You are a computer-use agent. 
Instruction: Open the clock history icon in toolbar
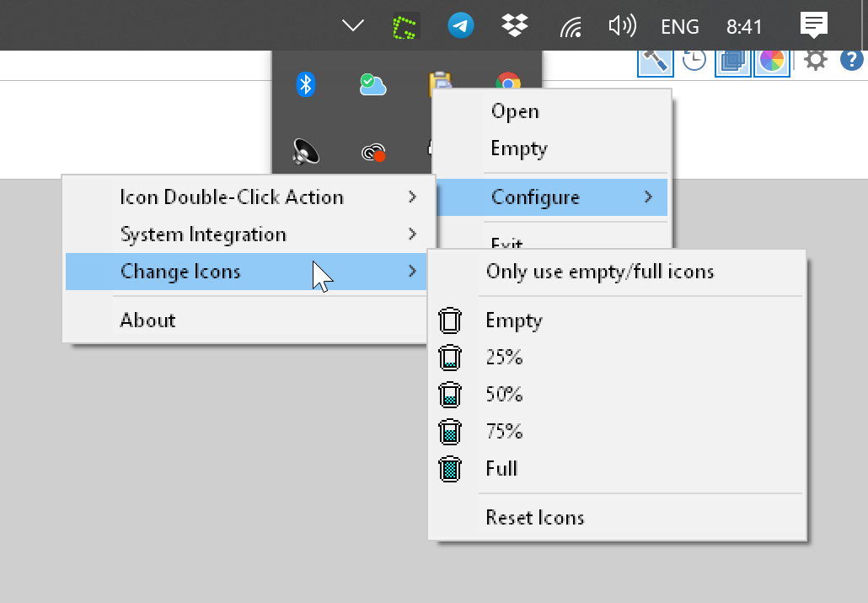(694, 60)
